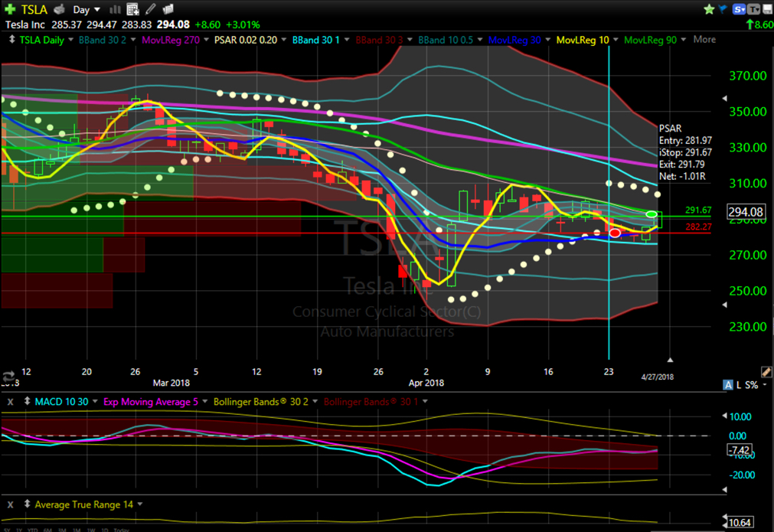This screenshot has width=774, height=532.
Task: Select the BBand 30 1 indicator label
Action: [x=315, y=40]
